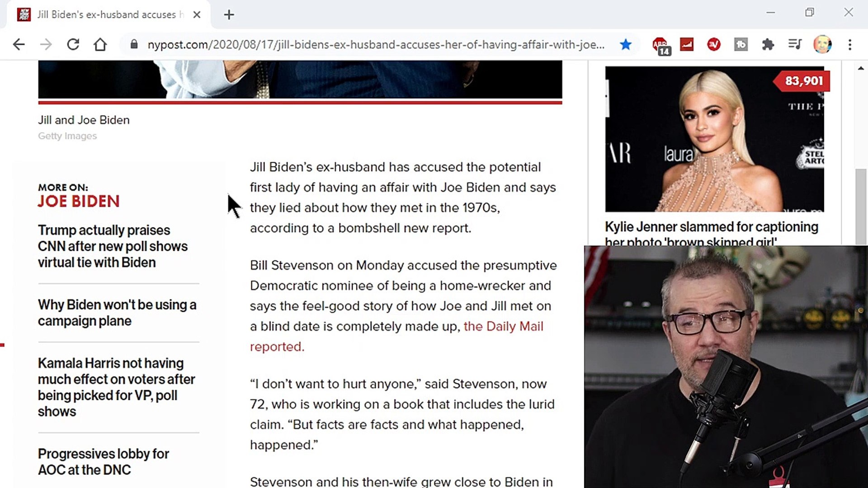Toggle the bookmark star for this page

626,44
